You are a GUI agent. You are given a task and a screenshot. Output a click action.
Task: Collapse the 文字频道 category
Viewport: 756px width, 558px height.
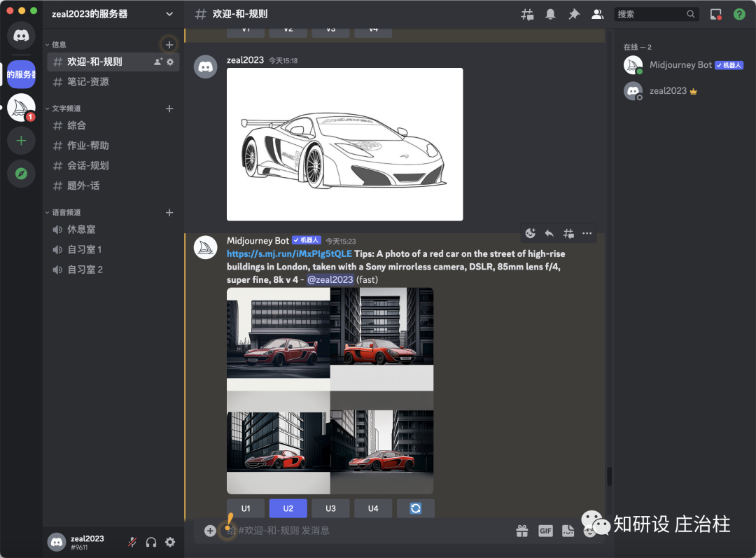(x=63, y=109)
